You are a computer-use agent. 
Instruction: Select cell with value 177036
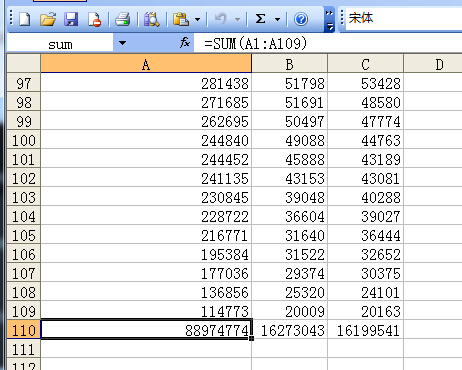[146, 273]
